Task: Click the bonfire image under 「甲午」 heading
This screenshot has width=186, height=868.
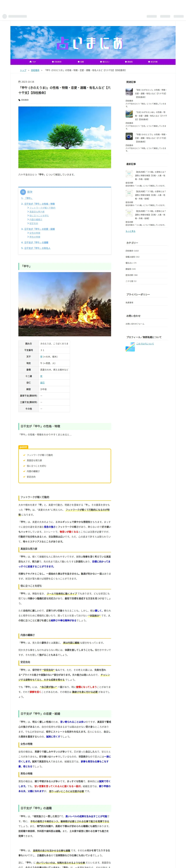Action: [64, 304]
